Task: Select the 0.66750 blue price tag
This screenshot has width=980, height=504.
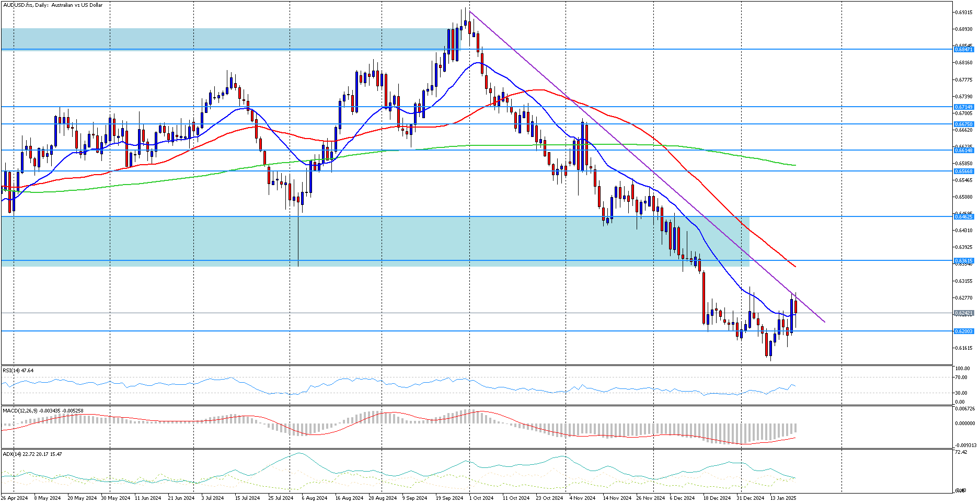Action: pos(964,124)
